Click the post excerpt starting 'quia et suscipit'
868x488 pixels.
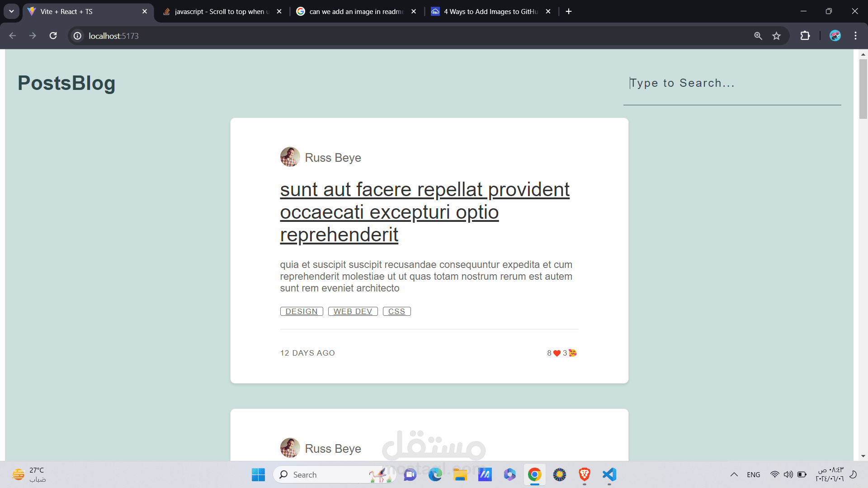click(426, 277)
